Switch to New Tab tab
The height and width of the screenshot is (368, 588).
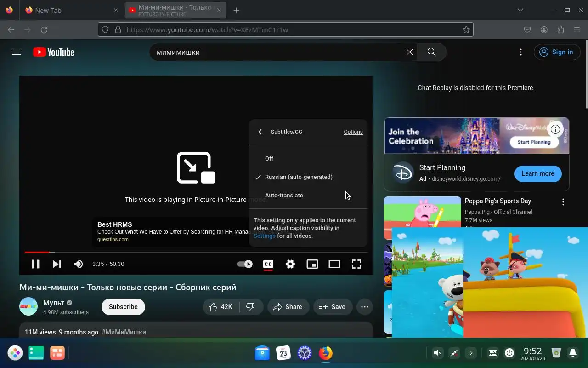[x=71, y=10]
